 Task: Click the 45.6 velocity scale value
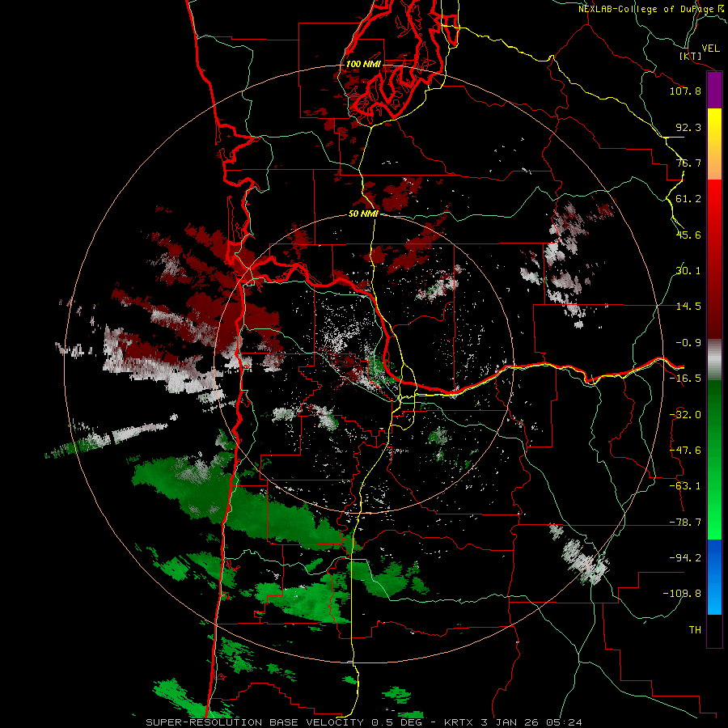tap(688, 235)
